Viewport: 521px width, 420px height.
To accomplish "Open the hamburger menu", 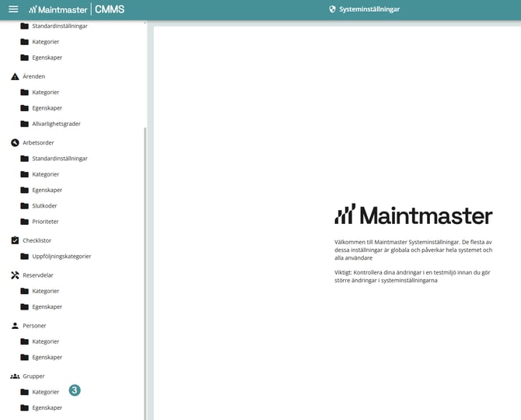I will [13, 9].
